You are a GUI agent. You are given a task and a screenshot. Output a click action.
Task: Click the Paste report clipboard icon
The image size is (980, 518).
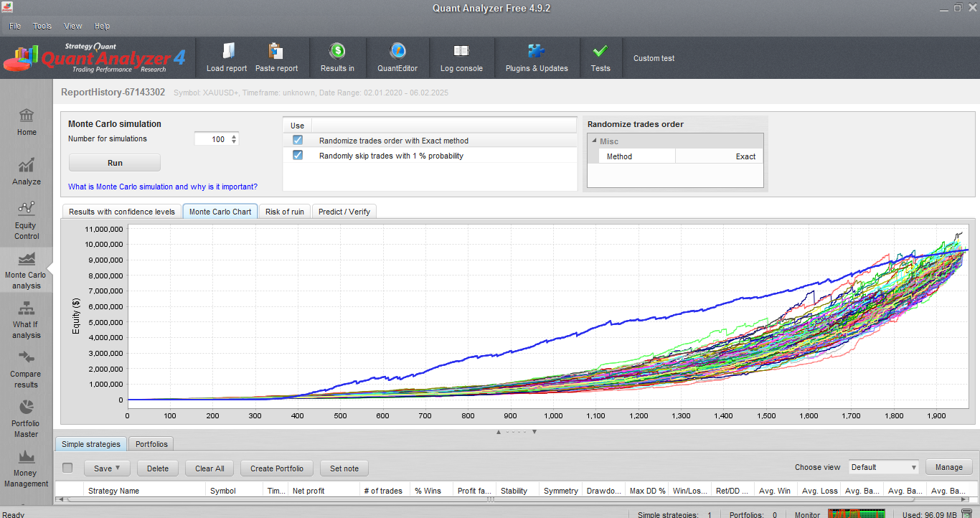tap(276, 52)
